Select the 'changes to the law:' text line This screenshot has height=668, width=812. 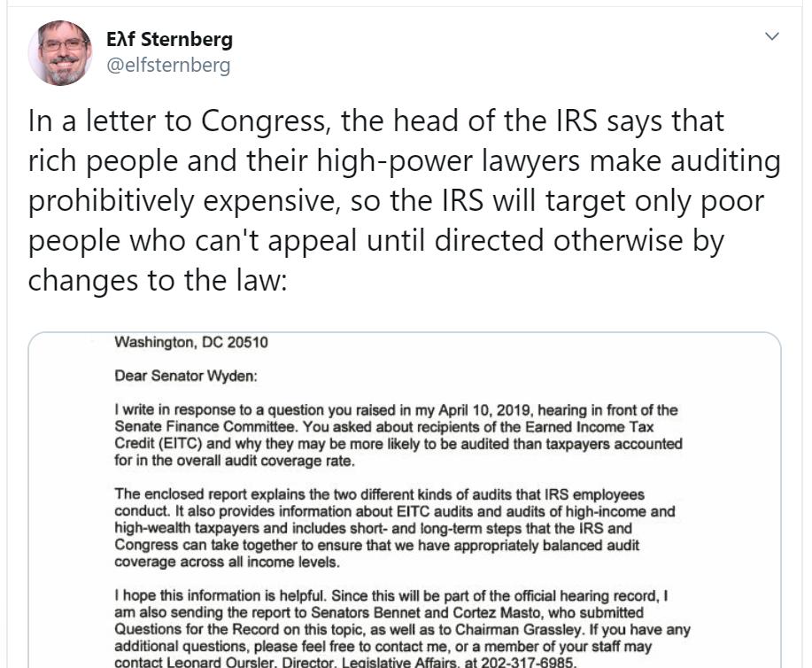click(158, 280)
